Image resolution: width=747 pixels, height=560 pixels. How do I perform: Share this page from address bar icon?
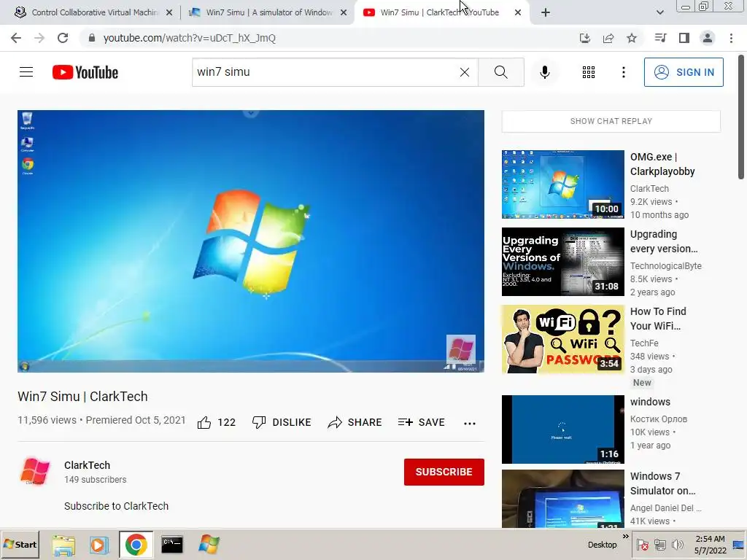click(608, 38)
